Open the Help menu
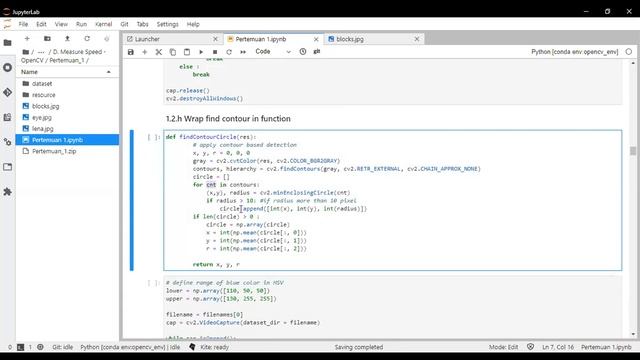The width and height of the screenshot is (640, 360). pyautogui.click(x=193, y=24)
